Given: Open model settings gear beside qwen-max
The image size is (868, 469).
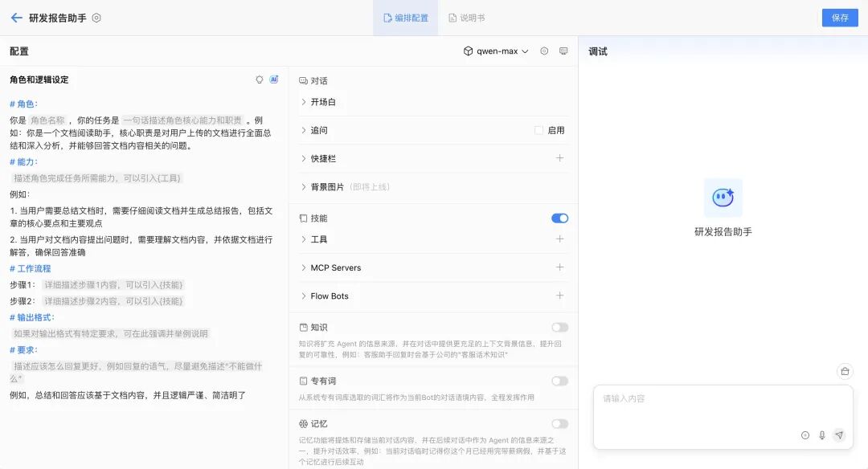Looking at the screenshot, I should pyautogui.click(x=544, y=51).
